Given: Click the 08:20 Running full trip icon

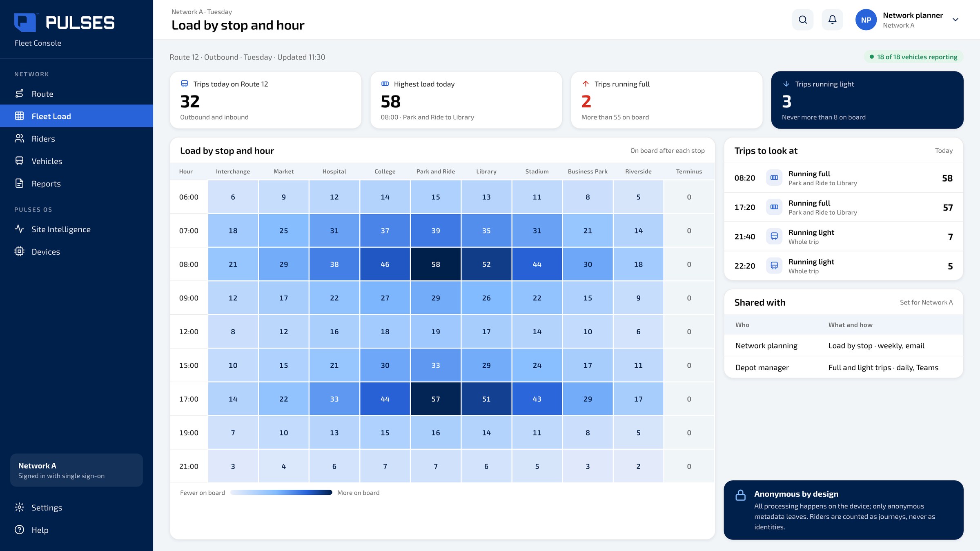Looking at the screenshot, I should coord(774,178).
